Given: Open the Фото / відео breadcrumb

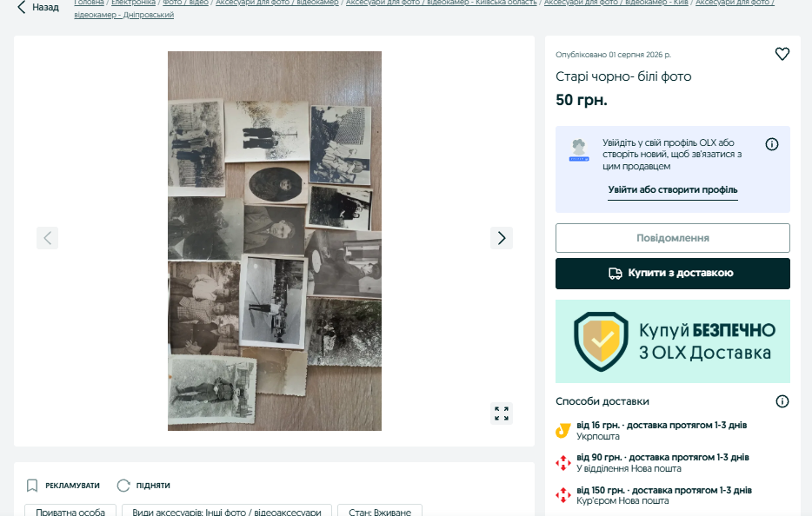Looking at the screenshot, I should pyautogui.click(x=185, y=3).
